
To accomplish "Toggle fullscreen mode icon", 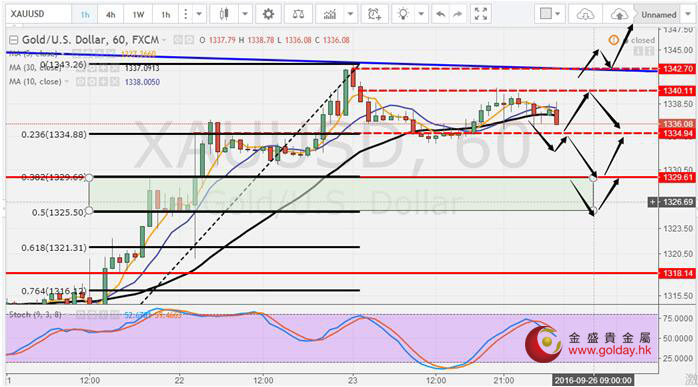I will point(481,14).
